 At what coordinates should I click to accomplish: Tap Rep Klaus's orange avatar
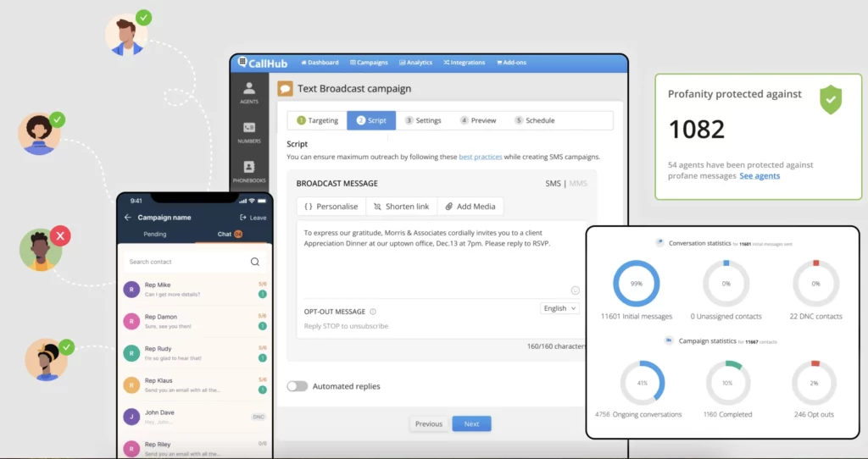click(x=131, y=384)
